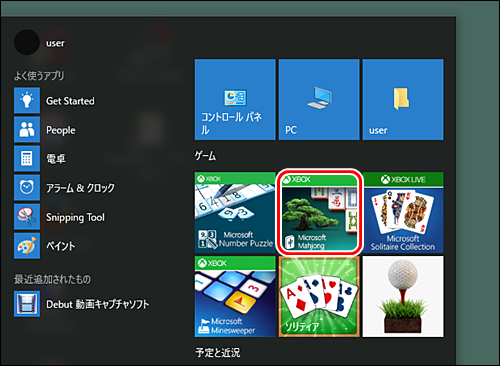The image size is (500, 366).
Task: Launch the Microsoft Mahjong tile
Action: pos(319,212)
